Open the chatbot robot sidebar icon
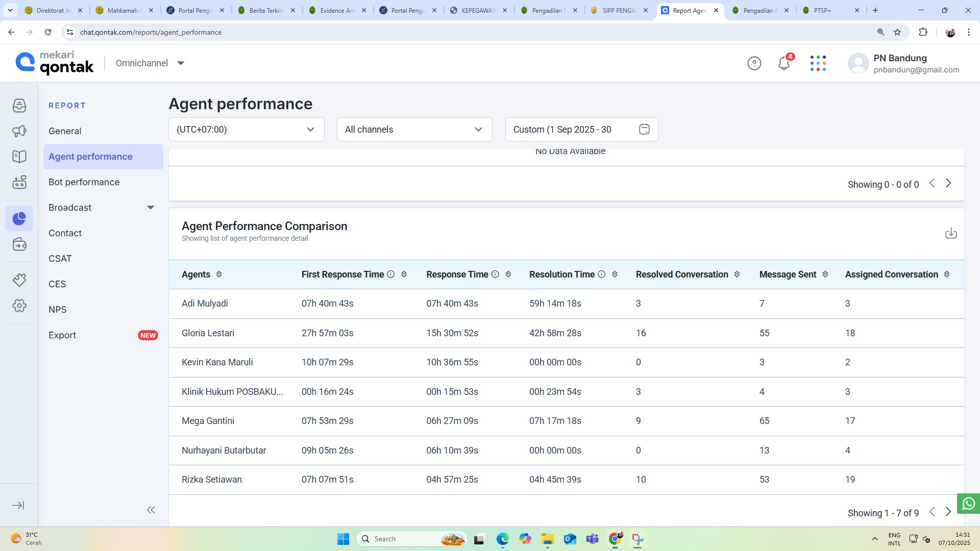Image resolution: width=980 pixels, height=551 pixels. tap(19, 182)
